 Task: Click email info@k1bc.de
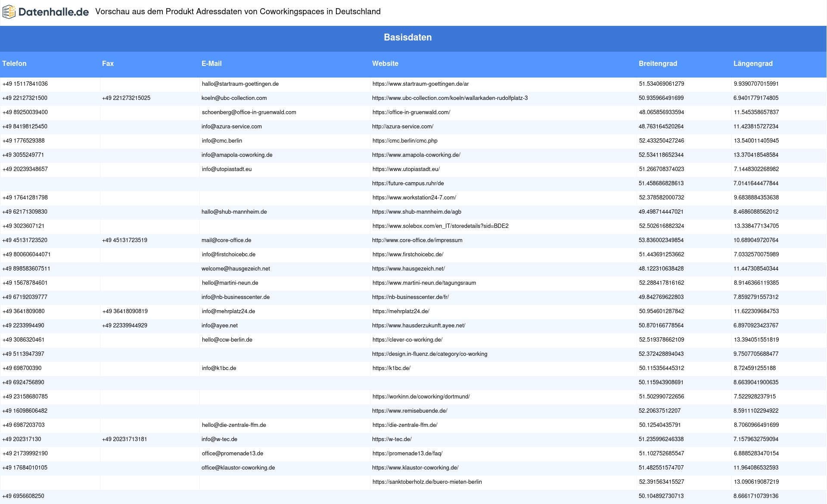click(219, 368)
